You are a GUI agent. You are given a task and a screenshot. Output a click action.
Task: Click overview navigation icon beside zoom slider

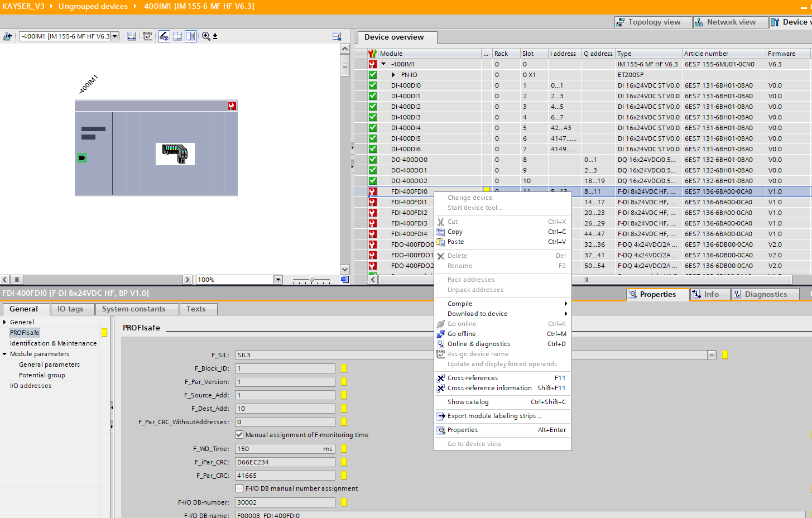point(345,280)
